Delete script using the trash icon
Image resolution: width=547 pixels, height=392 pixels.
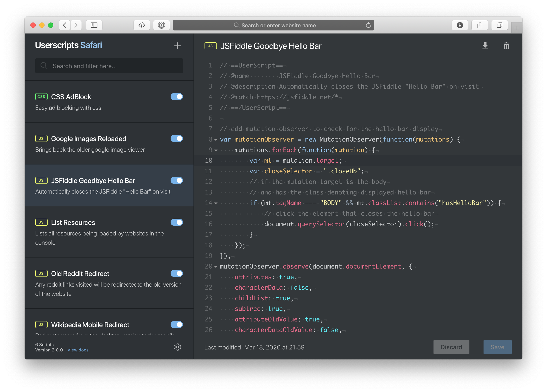pyautogui.click(x=506, y=46)
